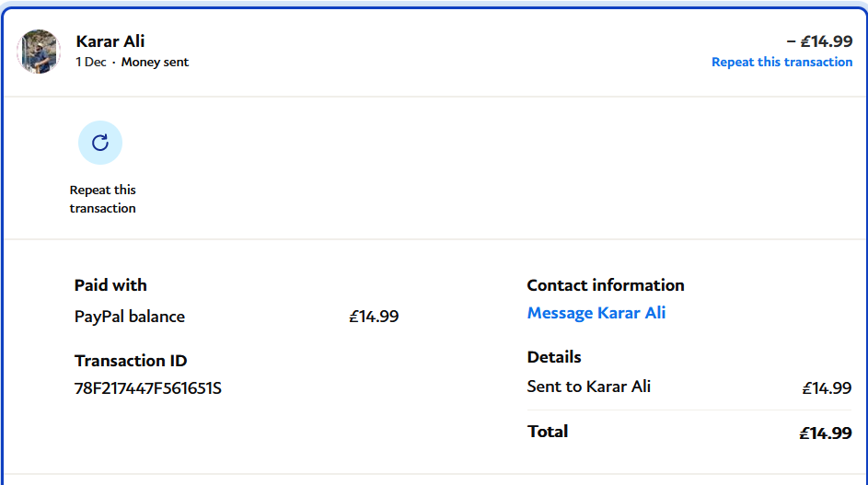Click the − £14.99 amount in the header
The image size is (868, 485).
pyautogui.click(x=818, y=41)
